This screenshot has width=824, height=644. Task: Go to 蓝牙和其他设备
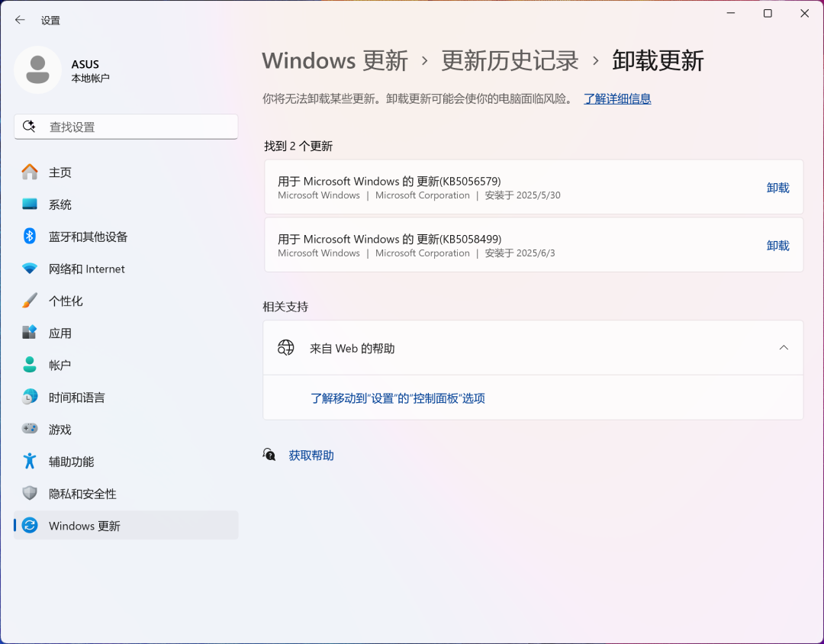(126, 236)
